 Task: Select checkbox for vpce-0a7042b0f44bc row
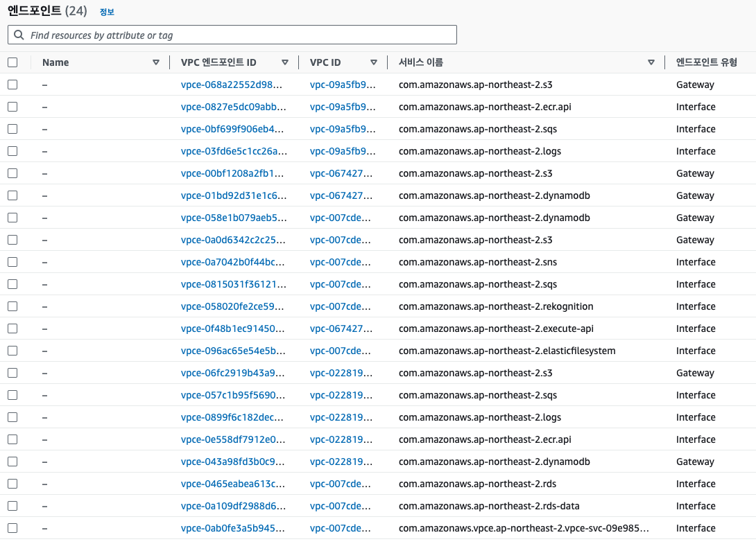click(12, 262)
